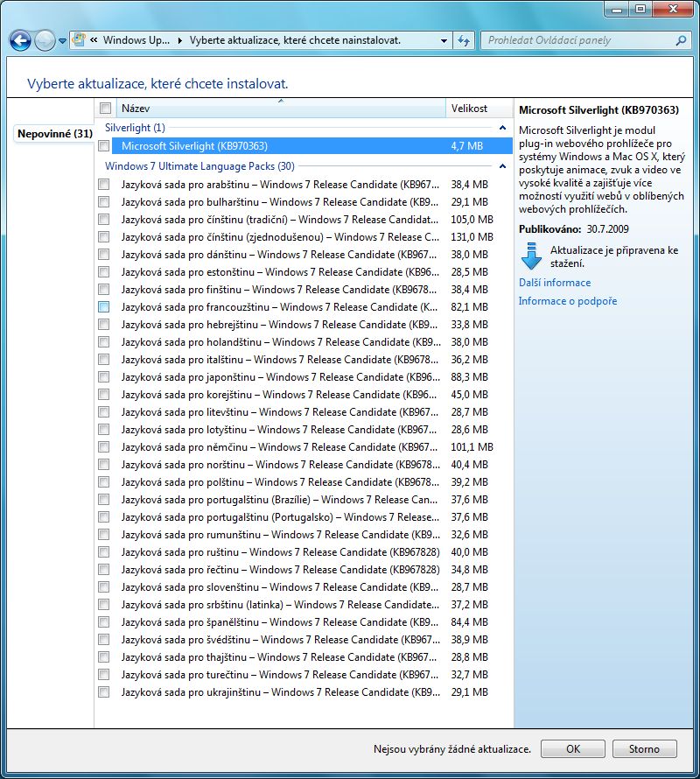This screenshot has width=700, height=779.
Task: Open the arrow after Windows Up... breadcrumb
Action: 180,40
